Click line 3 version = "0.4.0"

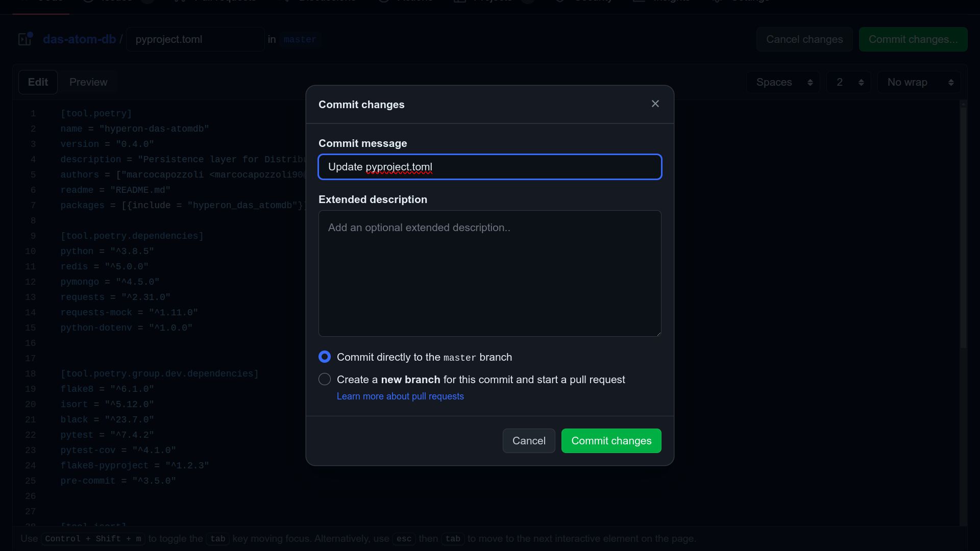[107, 144]
